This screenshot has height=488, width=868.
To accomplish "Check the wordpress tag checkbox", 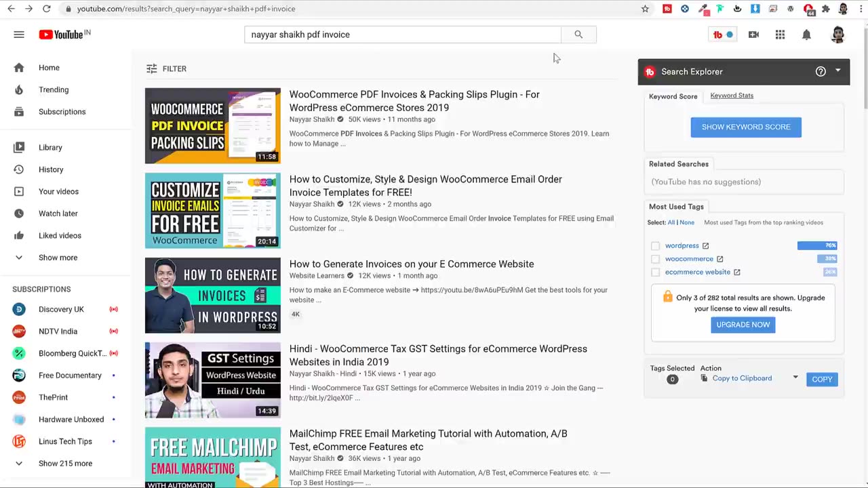I will [x=655, y=246].
